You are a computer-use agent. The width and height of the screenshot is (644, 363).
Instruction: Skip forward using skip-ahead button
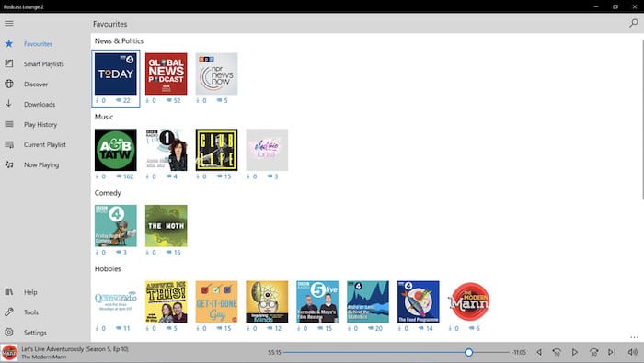pos(593,352)
